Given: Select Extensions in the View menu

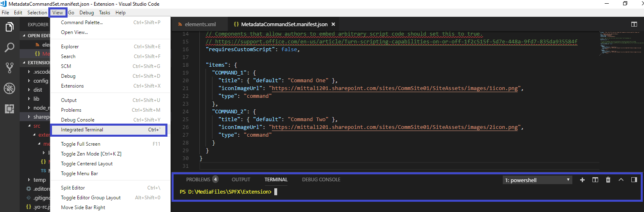Looking at the screenshot, I should pyautogui.click(x=110, y=86).
